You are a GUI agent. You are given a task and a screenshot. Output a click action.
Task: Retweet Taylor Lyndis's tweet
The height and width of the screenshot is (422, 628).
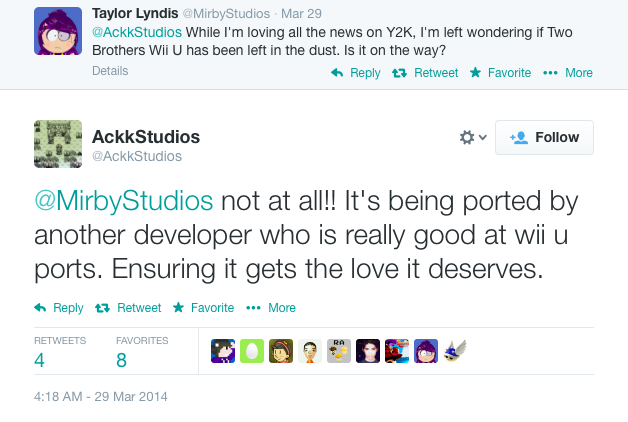[425, 73]
